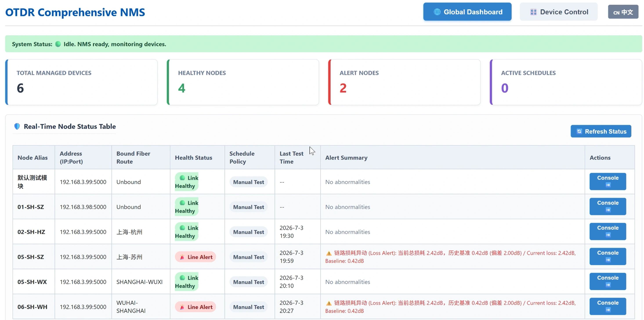Viewport: 644px width, 320px height.
Task: Click the siren icon in 05-SH-SZ Line Alert
Action: [182, 257]
